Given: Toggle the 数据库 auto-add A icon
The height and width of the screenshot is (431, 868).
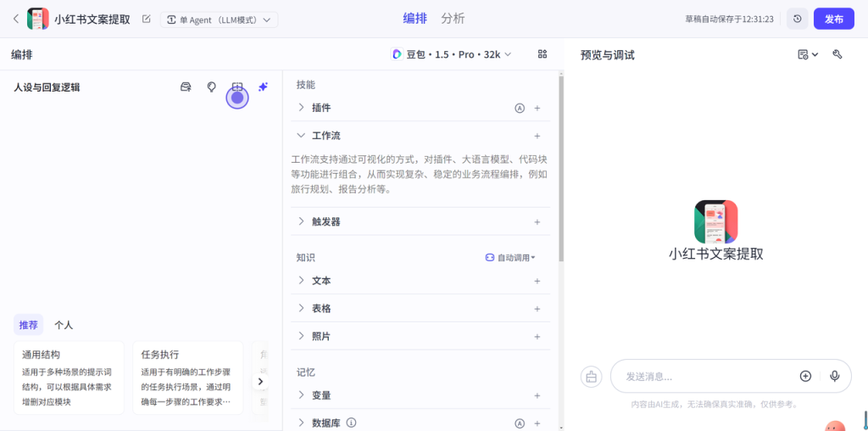Looking at the screenshot, I should (520, 423).
